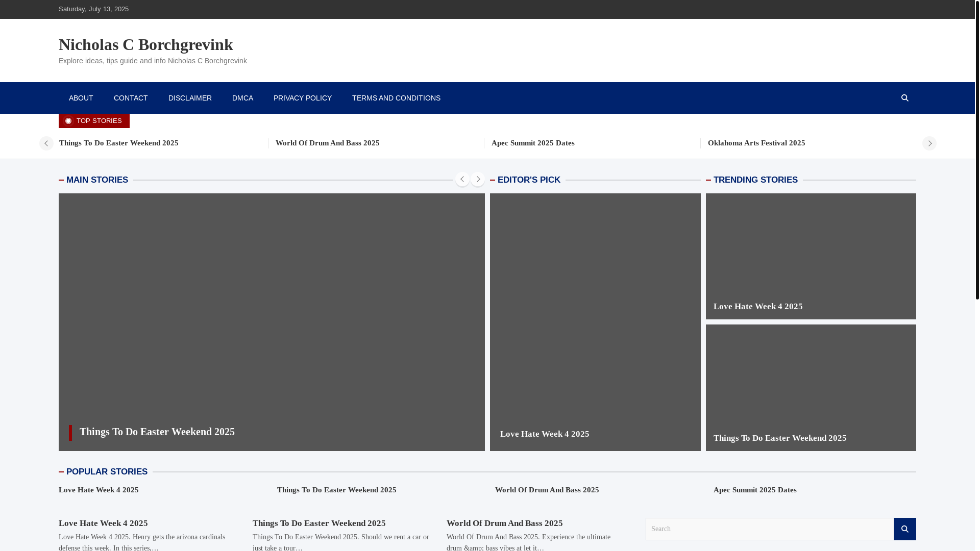Go to previous slide in Main Stories

point(462,179)
